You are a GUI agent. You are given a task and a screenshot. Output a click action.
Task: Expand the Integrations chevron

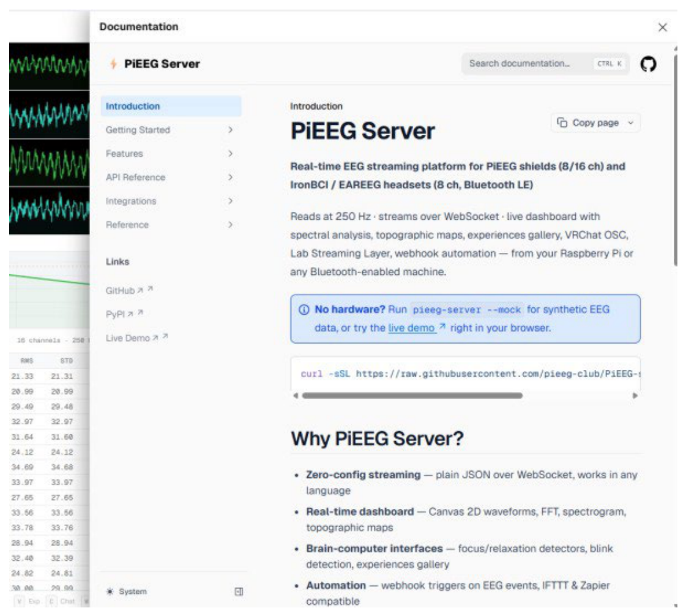point(231,201)
